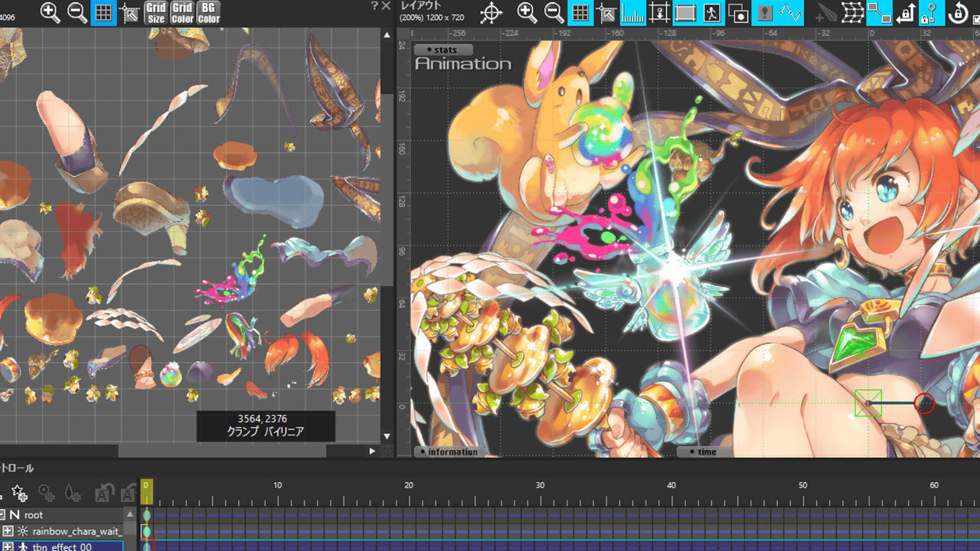980x551 pixels.
Task: Toggle the guide lines icon in the layout
Action: (659, 13)
